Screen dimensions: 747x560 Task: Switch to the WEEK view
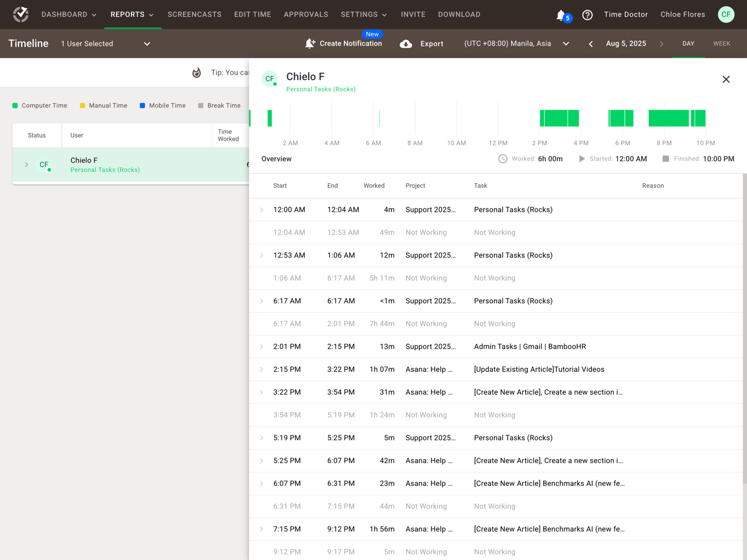pos(721,43)
